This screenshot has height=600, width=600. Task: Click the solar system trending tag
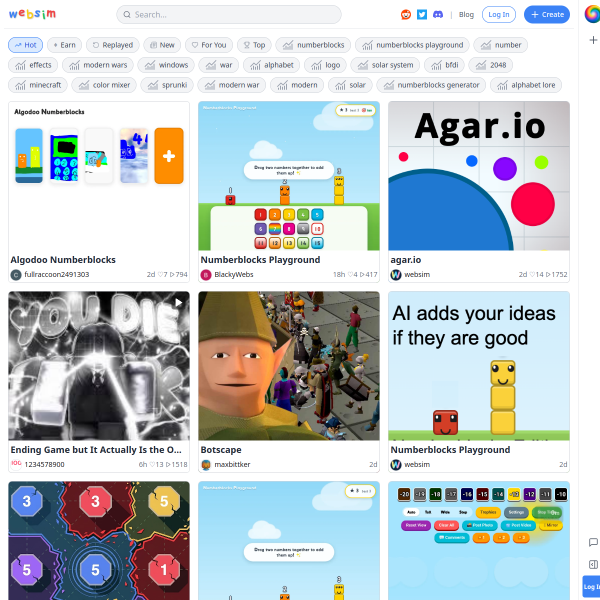(x=385, y=65)
